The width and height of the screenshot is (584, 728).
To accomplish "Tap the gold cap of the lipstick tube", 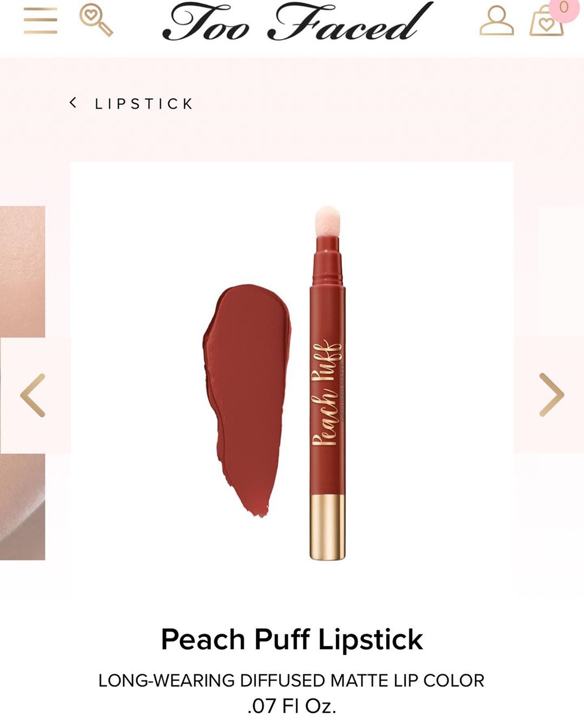I will click(327, 527).
